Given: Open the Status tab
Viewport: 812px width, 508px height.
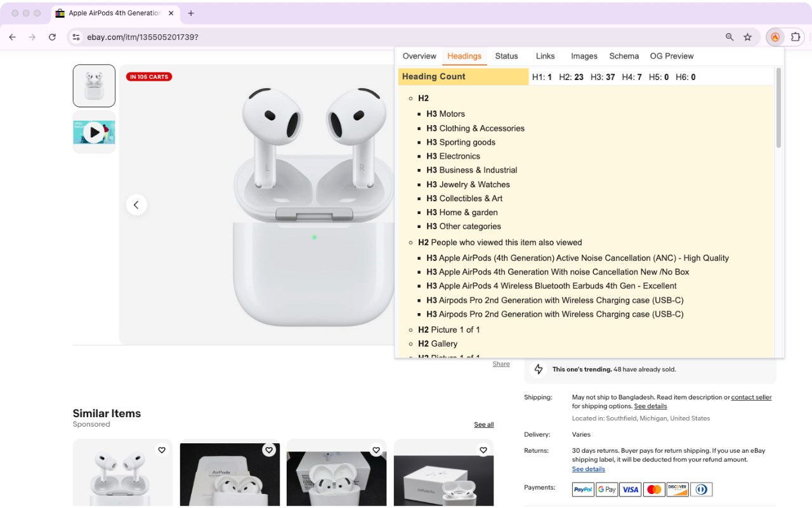Looking at the screenshot, I should tap(506, 56).
